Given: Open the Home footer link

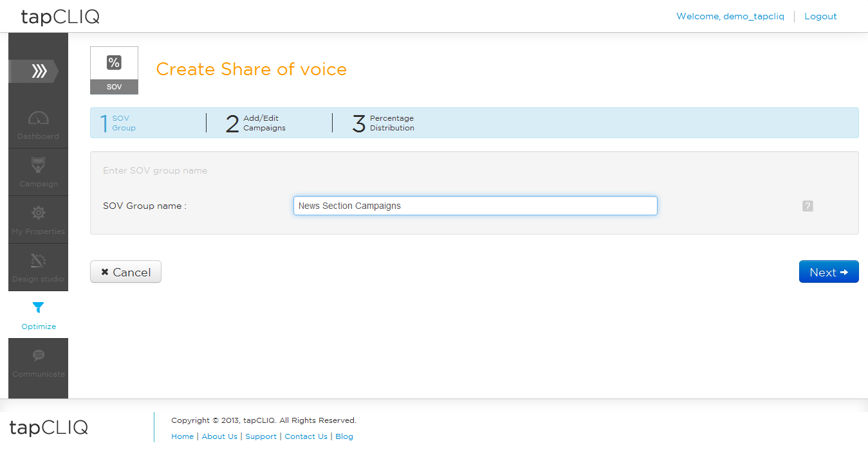Looking at the screenshot, I should (x=182, y=436).
